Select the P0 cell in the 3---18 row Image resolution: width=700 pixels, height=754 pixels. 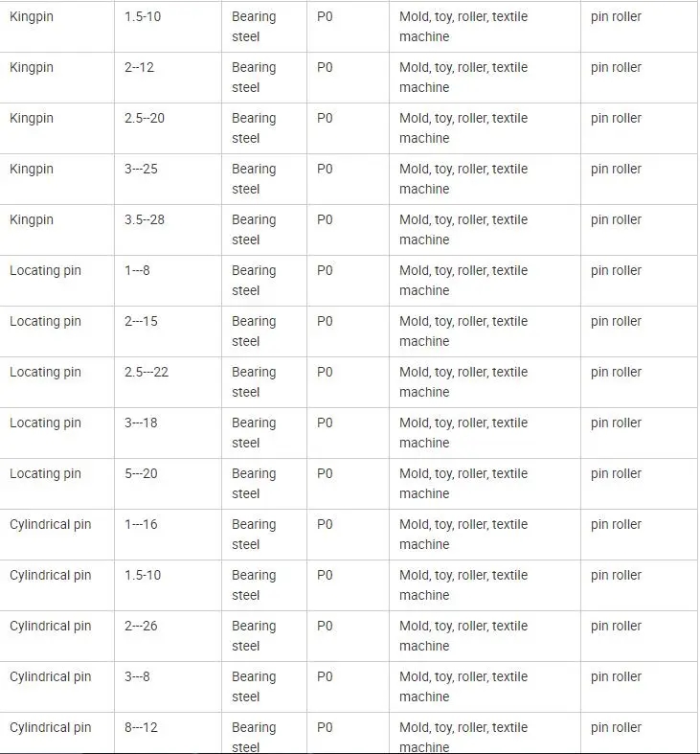coord(325,423)
